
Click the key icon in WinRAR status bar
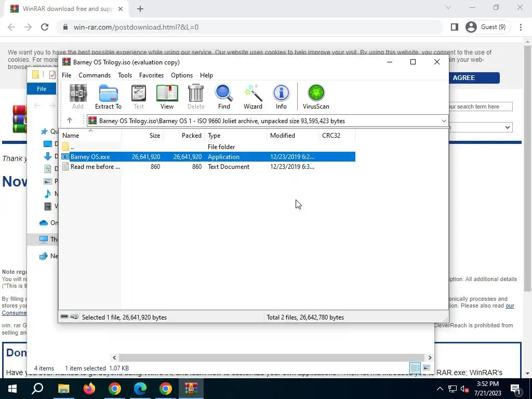click(x=74, y=316)
